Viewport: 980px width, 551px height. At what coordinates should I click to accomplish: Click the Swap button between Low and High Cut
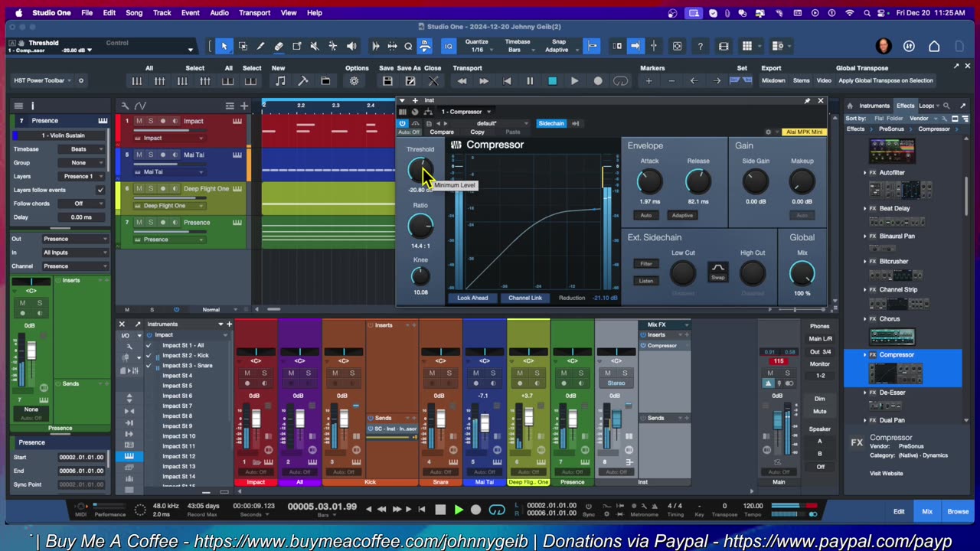point(717,271)
